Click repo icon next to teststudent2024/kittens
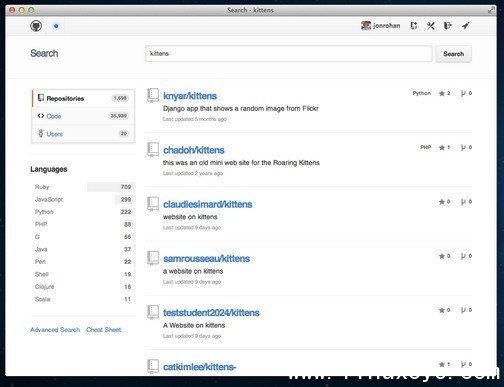This screenshot has height=387, width=504. pyautogui.click(x=153, y=312)
